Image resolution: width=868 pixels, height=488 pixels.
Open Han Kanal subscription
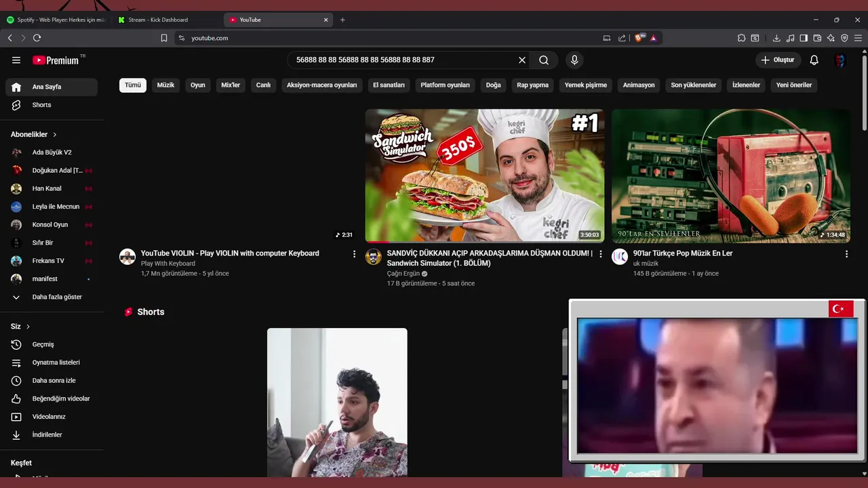click(52, 188)
